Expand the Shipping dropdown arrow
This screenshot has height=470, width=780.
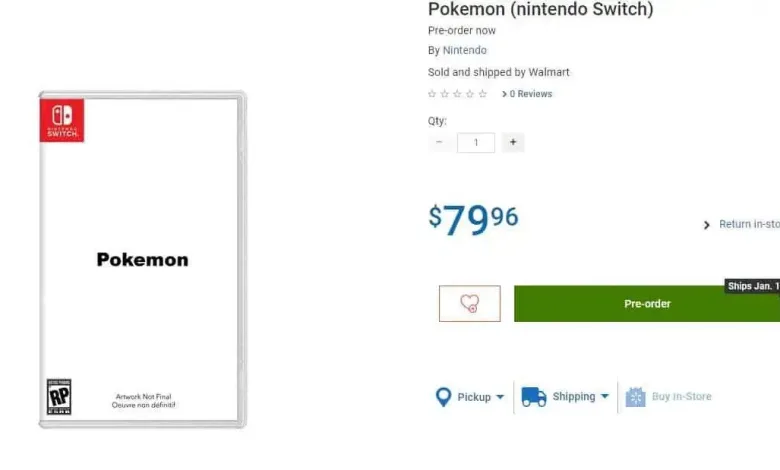(605, 397)
